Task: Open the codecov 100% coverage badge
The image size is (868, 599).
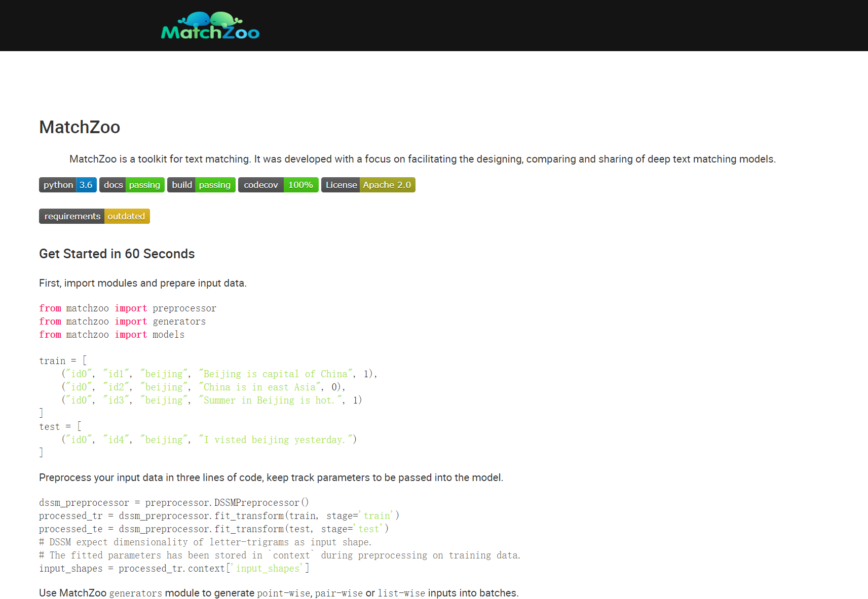Action: (x=278, y=185)
